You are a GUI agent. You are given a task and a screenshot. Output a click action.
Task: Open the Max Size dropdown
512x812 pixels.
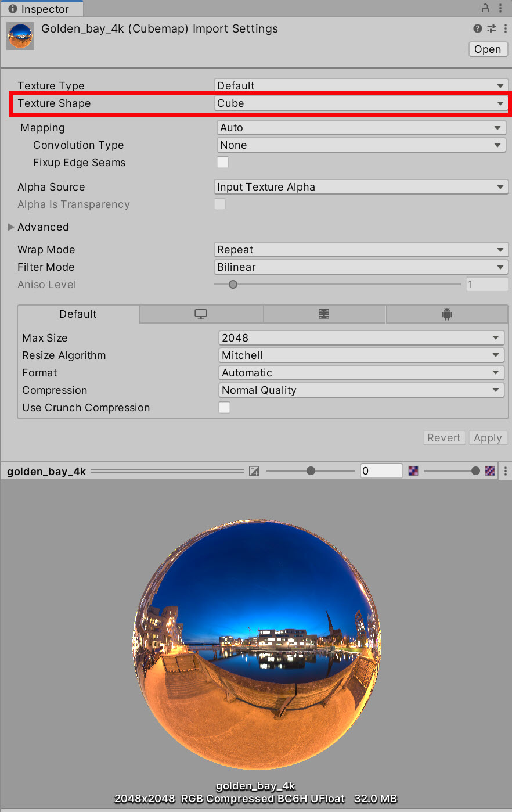[362, 338]
